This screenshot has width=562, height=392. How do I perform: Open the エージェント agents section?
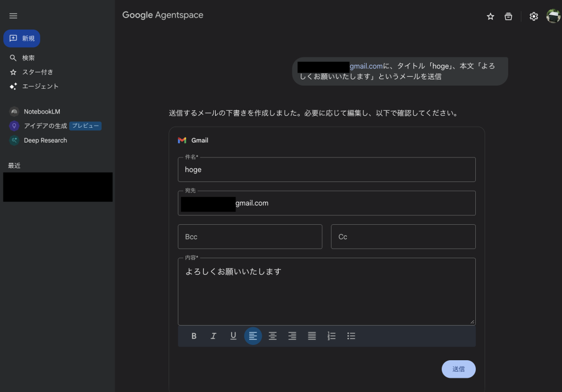pyautogui.click(x=40, y=86)
